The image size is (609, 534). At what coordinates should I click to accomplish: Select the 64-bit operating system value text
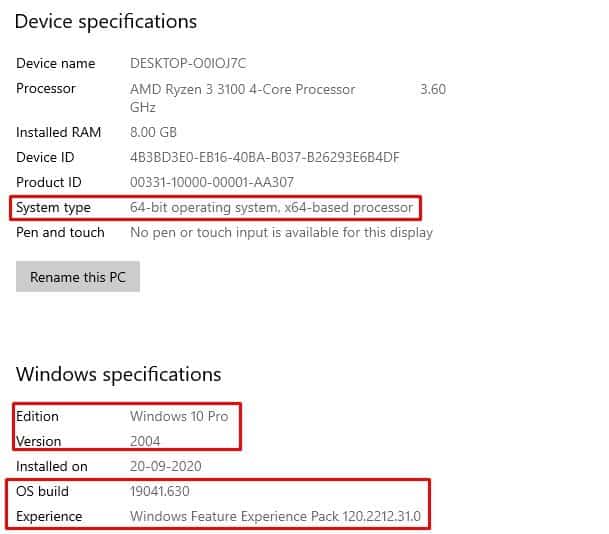tap(271, 207)
